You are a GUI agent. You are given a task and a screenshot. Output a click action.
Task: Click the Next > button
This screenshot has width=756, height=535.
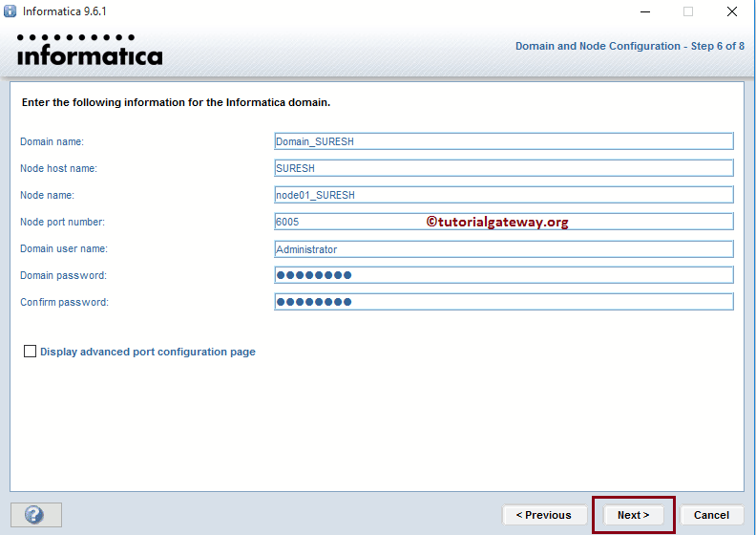point(633,515)
